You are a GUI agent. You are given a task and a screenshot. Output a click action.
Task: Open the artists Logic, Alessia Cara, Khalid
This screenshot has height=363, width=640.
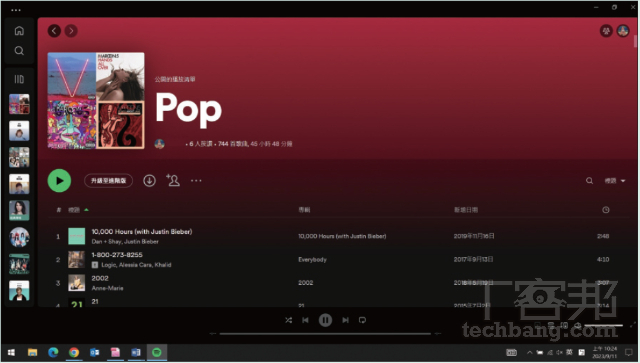(136, 265)
